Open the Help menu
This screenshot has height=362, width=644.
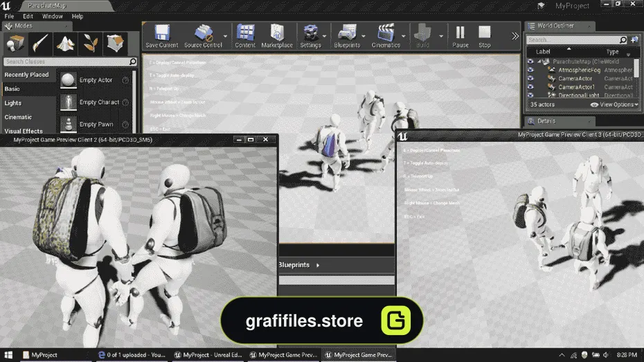tap(78, 17)
